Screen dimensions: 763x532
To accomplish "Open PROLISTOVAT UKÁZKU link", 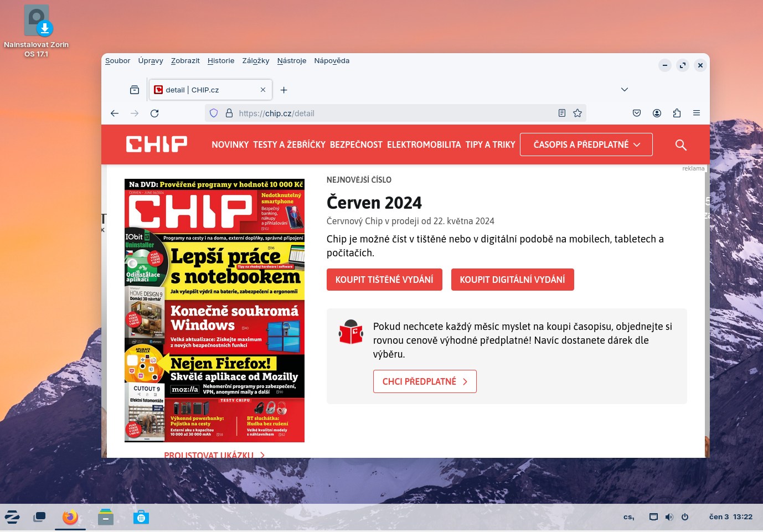I will point(214,454).
